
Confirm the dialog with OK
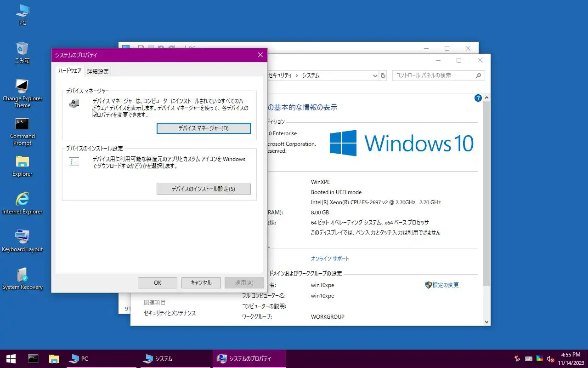tap(158, 283)
